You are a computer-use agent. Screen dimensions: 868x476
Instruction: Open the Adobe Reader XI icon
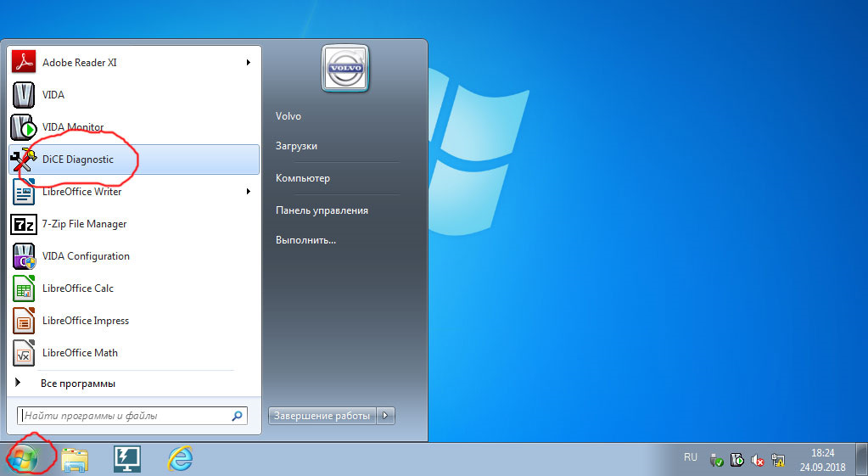(x=24, y=63)
